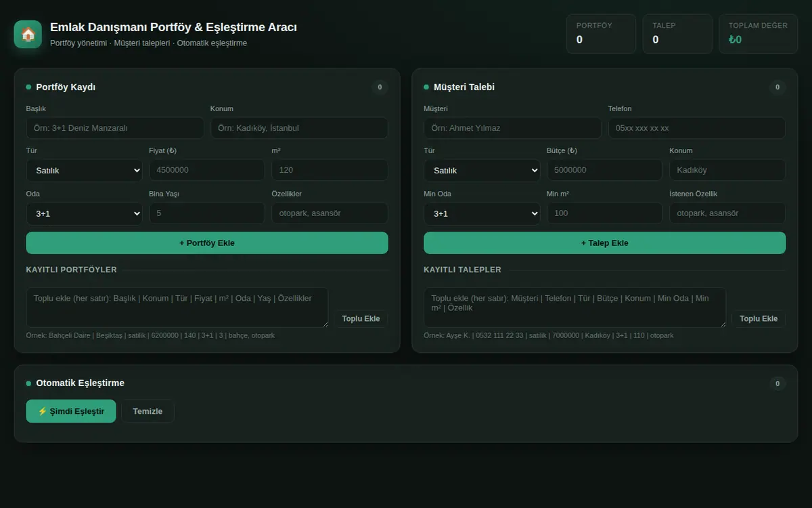Viewport: 812px width, 508px height.
Task: Open the Tür dropdown in Portföy Kaydı
Action: coord(85,170)
